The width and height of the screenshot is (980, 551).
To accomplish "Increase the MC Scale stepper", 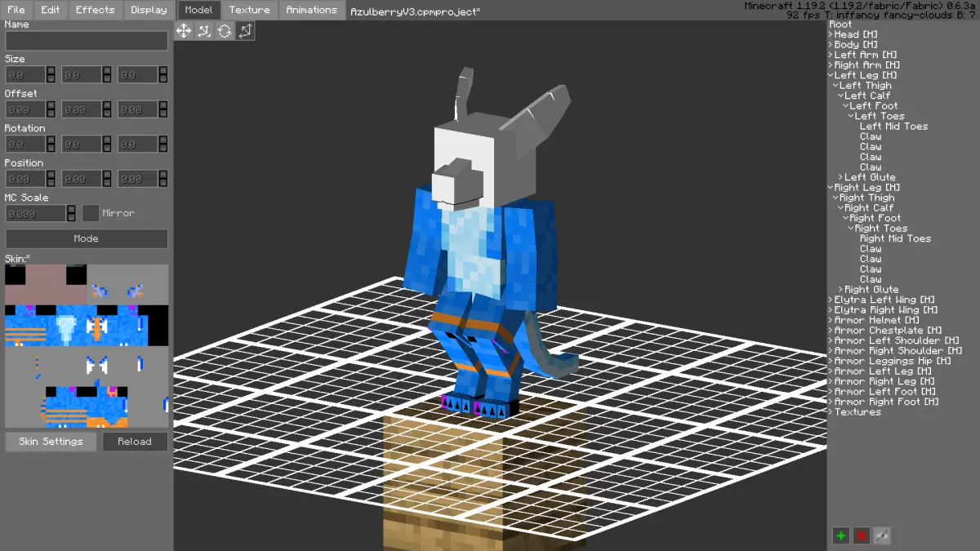I will 70,209.
